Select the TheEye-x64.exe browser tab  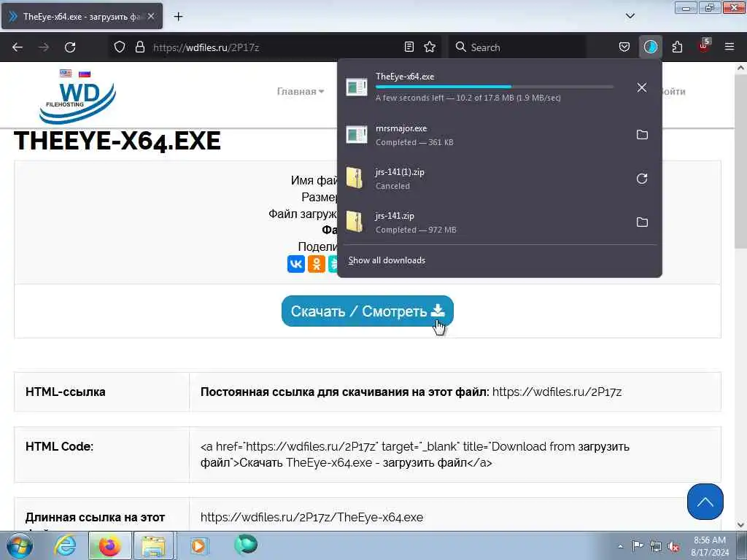coord(82,16)
